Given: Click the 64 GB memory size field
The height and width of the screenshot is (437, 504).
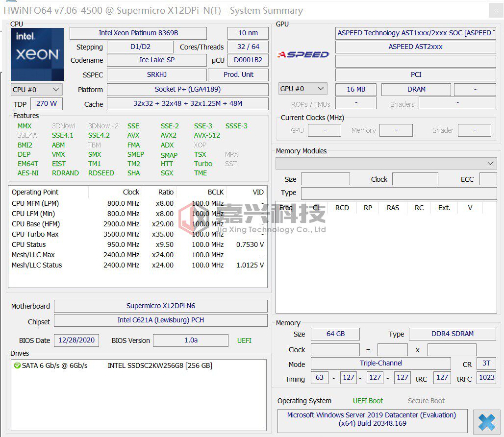Looking at the screenshot, I should (x=335, y=334).
